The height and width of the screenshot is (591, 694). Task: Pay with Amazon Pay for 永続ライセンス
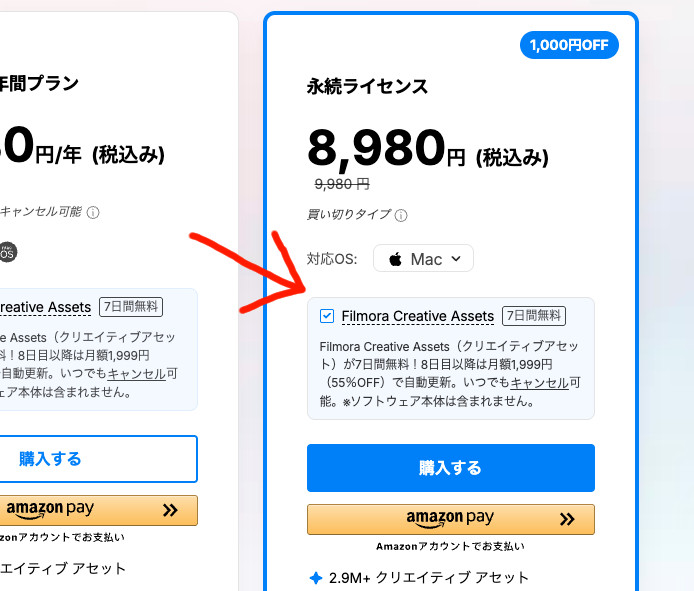[x=450, y=519]
